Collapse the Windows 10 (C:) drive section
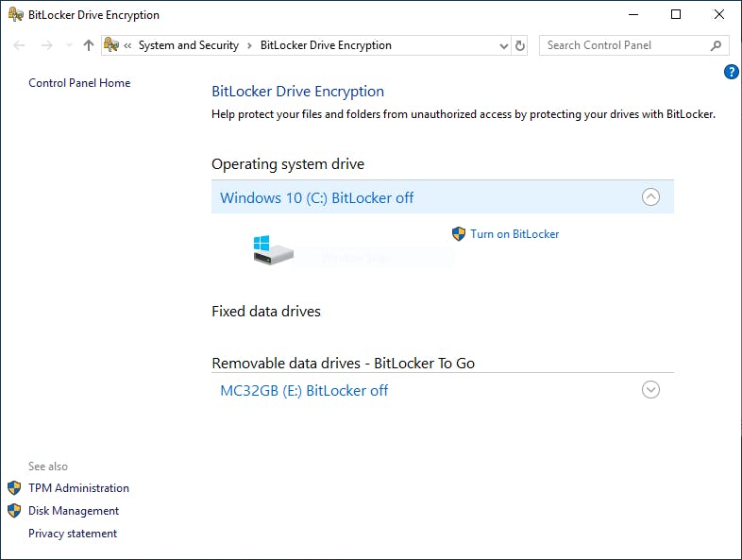 point(650,197)
